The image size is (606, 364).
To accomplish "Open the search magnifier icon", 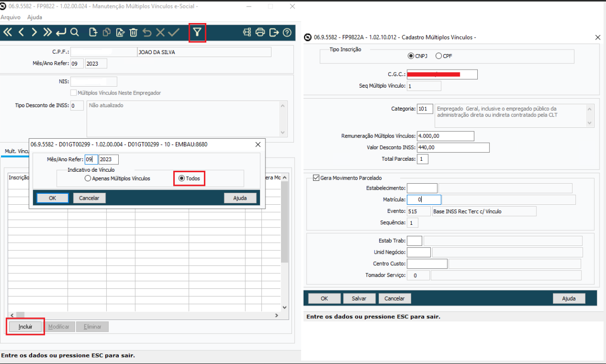I will pyautogui.click(x=75, y=33).
